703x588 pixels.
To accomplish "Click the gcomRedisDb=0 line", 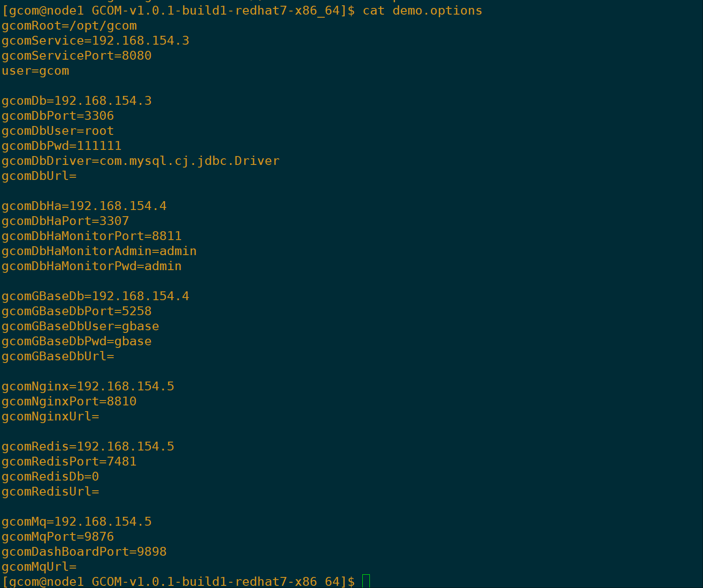I will [50, 477].
